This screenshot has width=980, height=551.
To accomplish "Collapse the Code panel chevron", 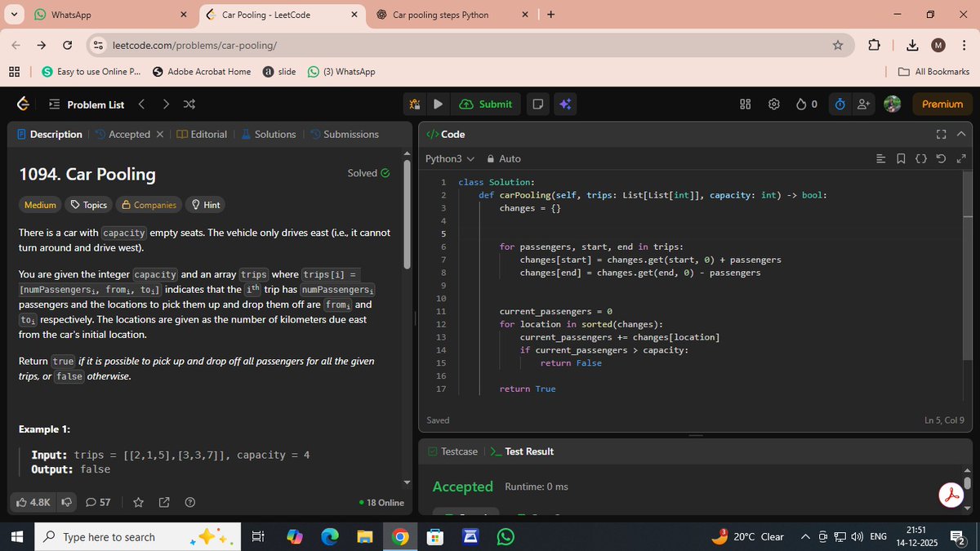I will pos(960,134).
